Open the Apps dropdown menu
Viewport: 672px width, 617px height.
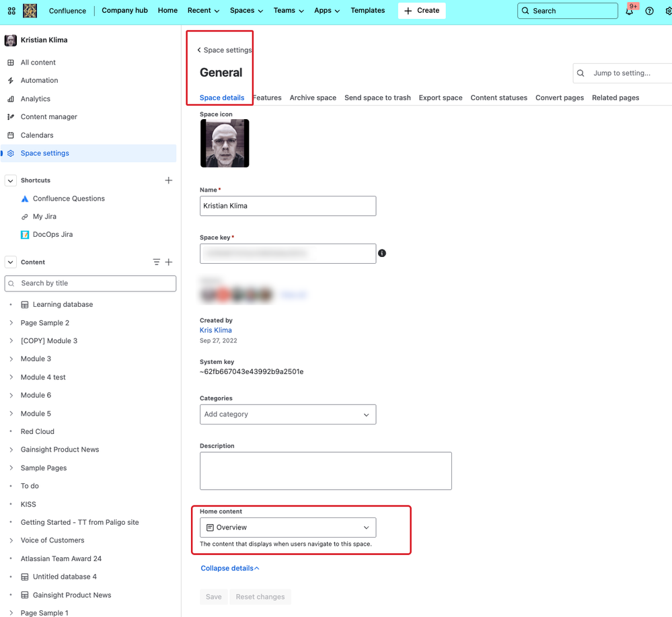coord(326,11)
